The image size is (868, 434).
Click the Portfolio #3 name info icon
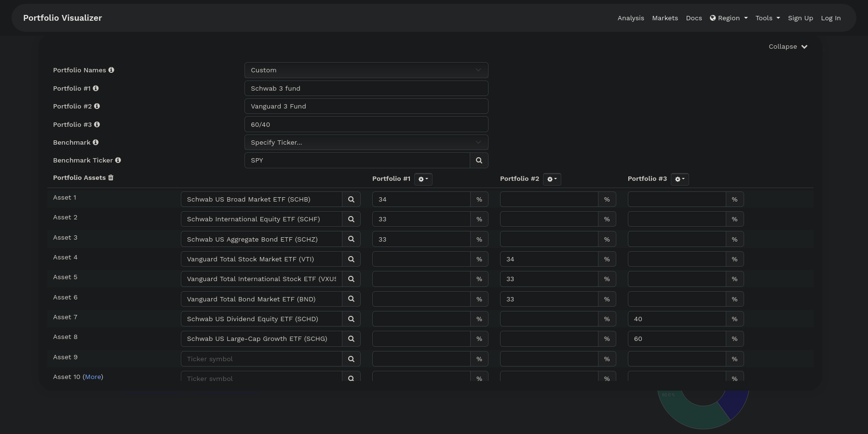point(97,124)
